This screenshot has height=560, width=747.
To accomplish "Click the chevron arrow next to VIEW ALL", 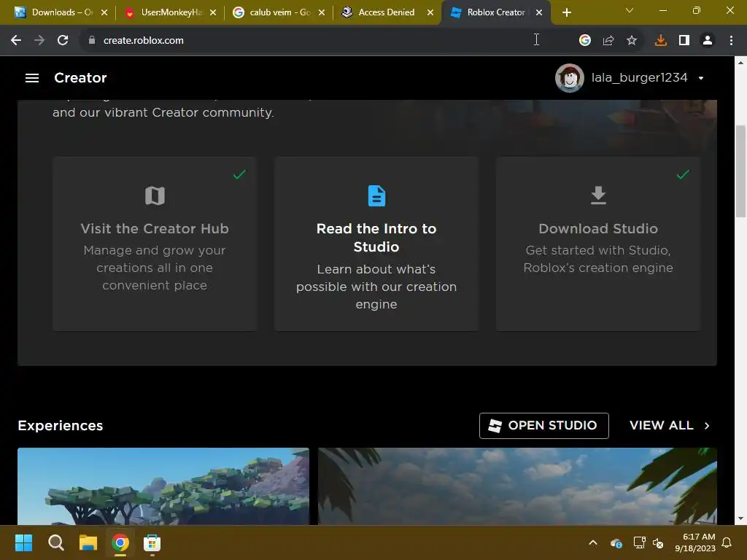I will coord(707,426).
